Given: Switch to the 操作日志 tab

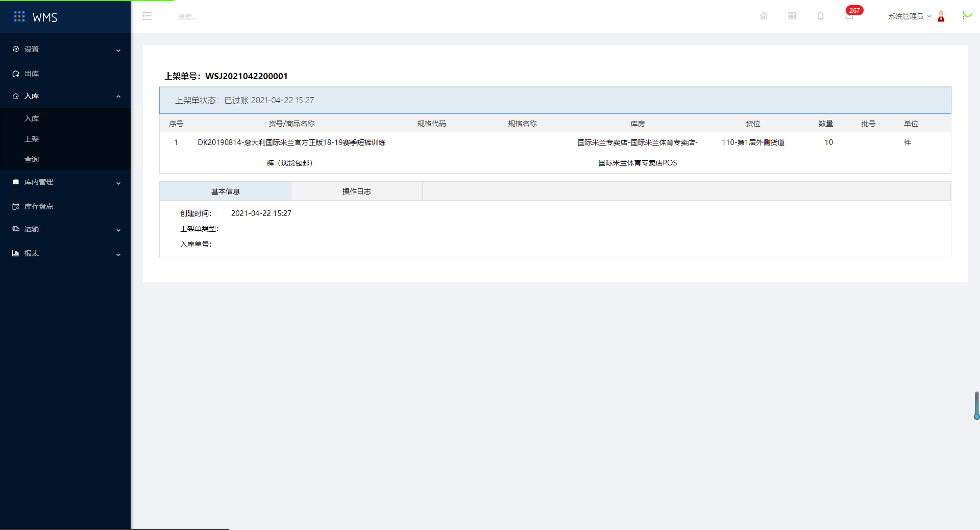Looking at the screenshot, I should click(357, 191).
